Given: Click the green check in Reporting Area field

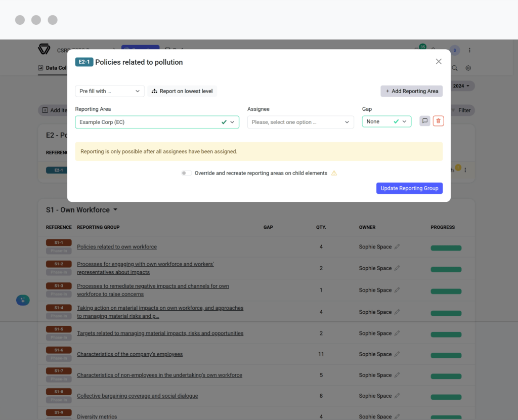Looking at the screenshot, I should [x=224, y=122].
